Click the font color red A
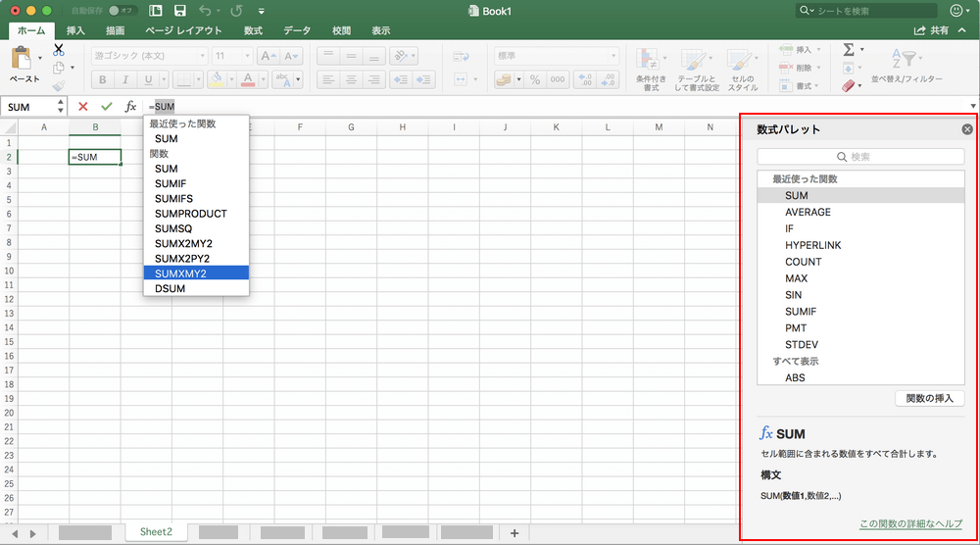Image resolution: width=980 pixels, height=545 pixels. pos(248,78)
